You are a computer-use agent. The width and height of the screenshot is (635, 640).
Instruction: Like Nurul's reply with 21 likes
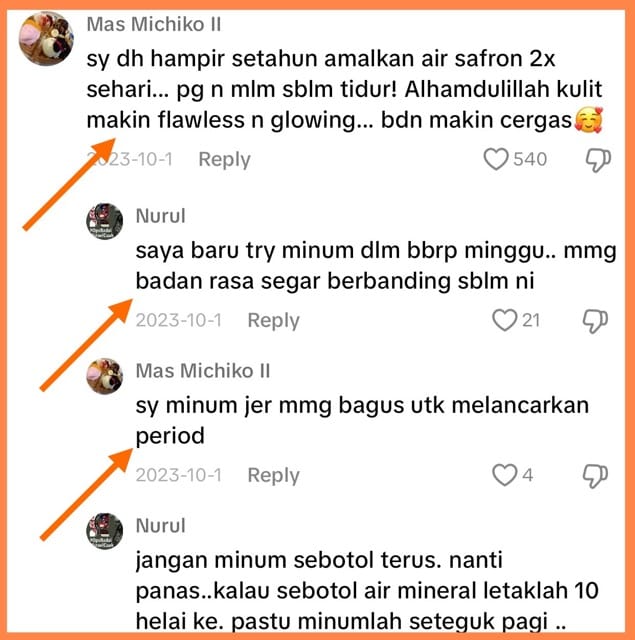click(504, 320)
